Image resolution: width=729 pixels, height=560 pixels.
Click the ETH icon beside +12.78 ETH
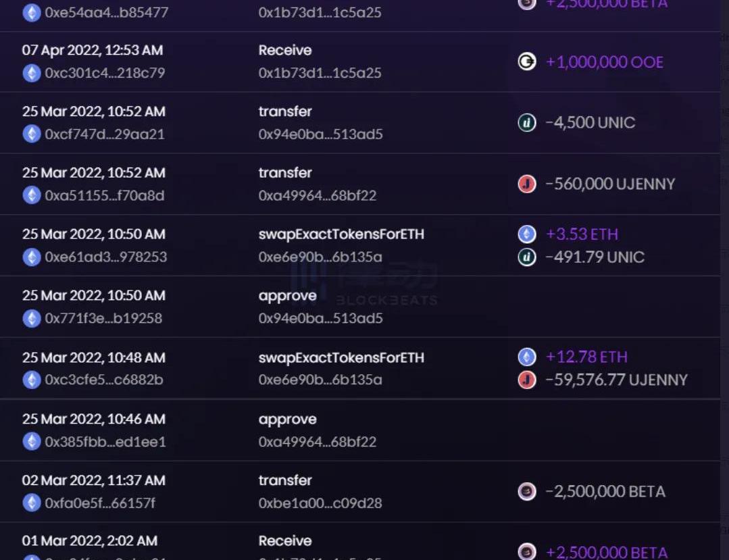527,357
